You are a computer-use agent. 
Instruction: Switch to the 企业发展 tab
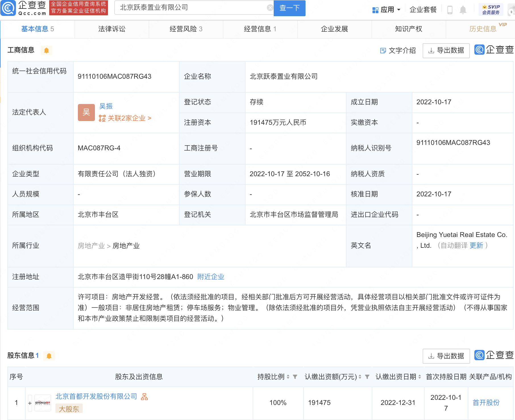[335, 29]
